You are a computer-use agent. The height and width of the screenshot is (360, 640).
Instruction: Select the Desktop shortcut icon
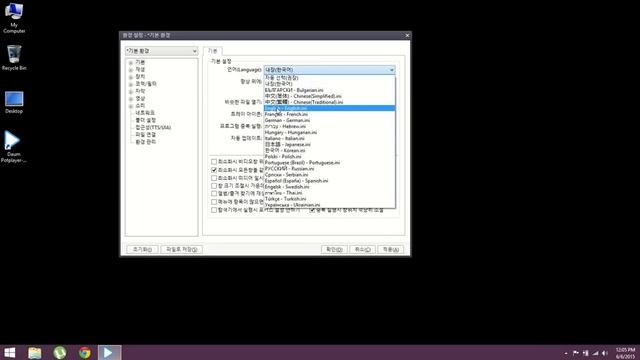coord(14,102)
